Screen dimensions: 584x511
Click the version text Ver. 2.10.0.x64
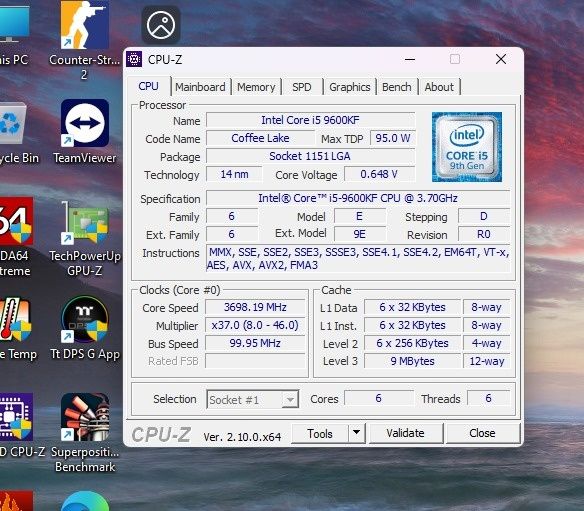(242, 436)
